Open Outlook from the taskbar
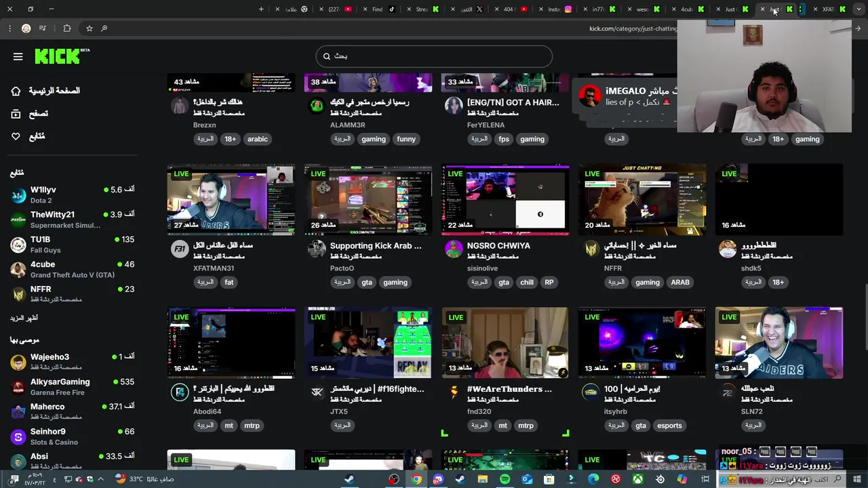 (527, 479)
